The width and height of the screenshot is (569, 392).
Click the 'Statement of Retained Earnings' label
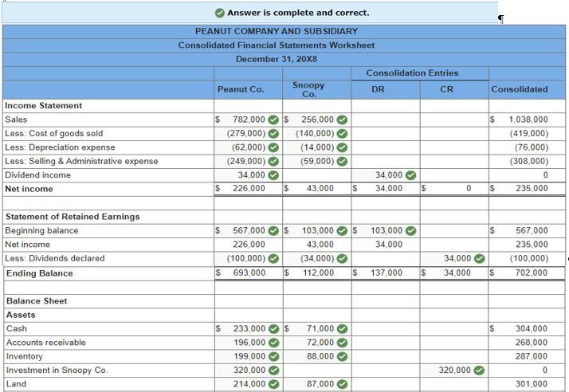click(73, 217)
